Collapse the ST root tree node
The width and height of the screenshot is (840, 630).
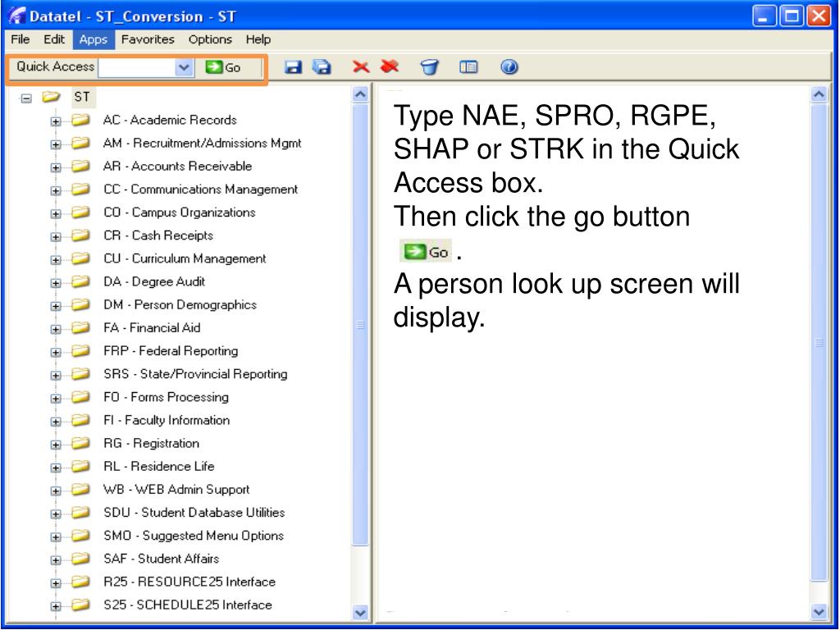(26, 98)
